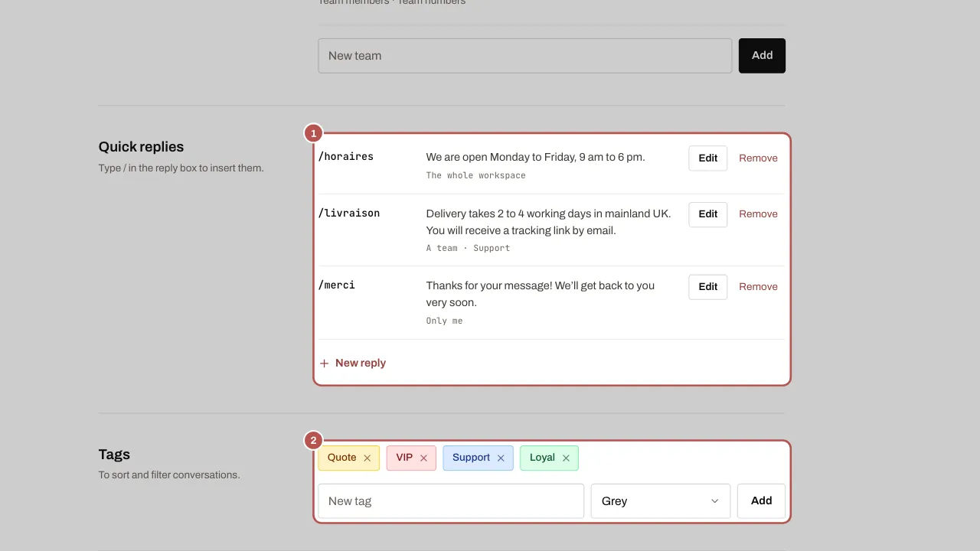Click "Thanks for your message!" reply text
980x551 pixels.
coord(541,294)
